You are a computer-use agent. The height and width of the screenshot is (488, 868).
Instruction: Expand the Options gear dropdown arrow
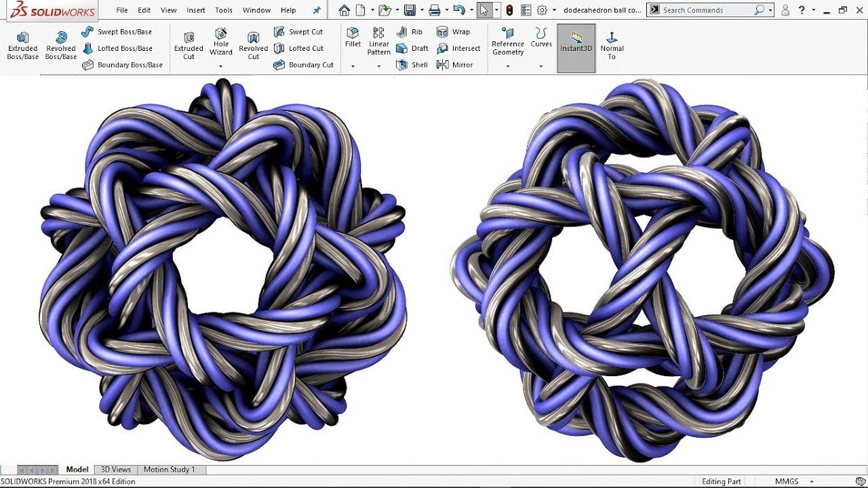click(x=554, y=10)
